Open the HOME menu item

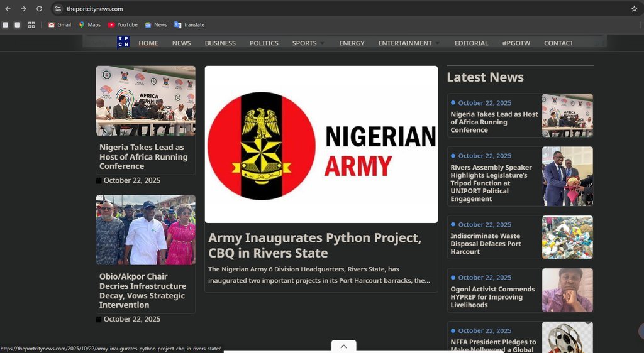point(148,43)
